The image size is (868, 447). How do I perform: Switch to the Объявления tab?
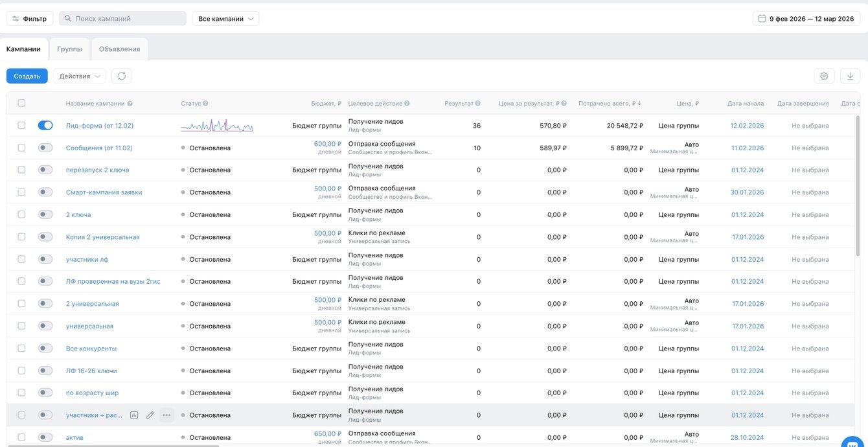(119, 49)
